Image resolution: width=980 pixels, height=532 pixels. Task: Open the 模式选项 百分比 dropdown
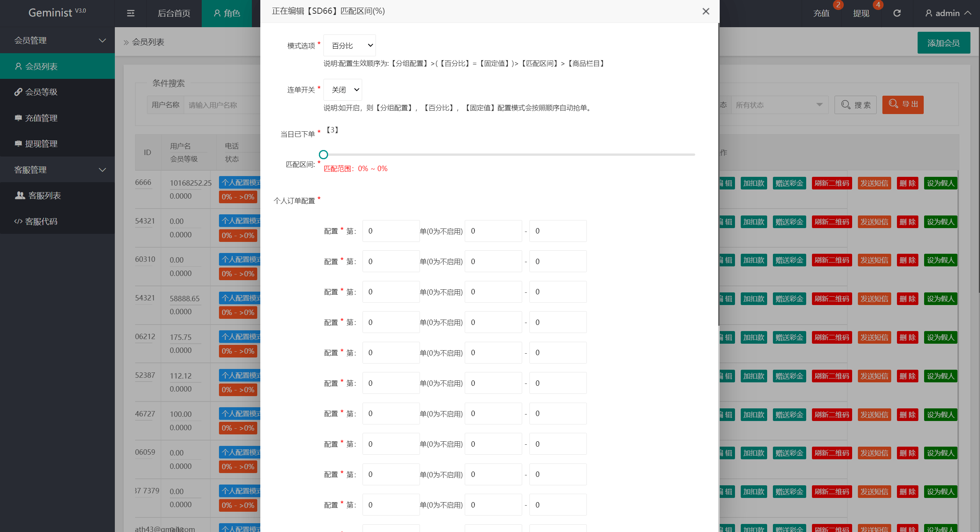click(x=350, y=46)
